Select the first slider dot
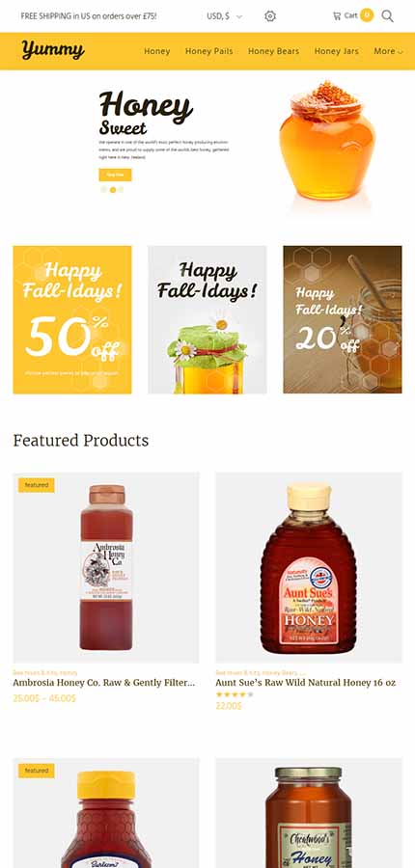Image resolution: width=415 pixels, height=868 pixels. click(103, 189)
